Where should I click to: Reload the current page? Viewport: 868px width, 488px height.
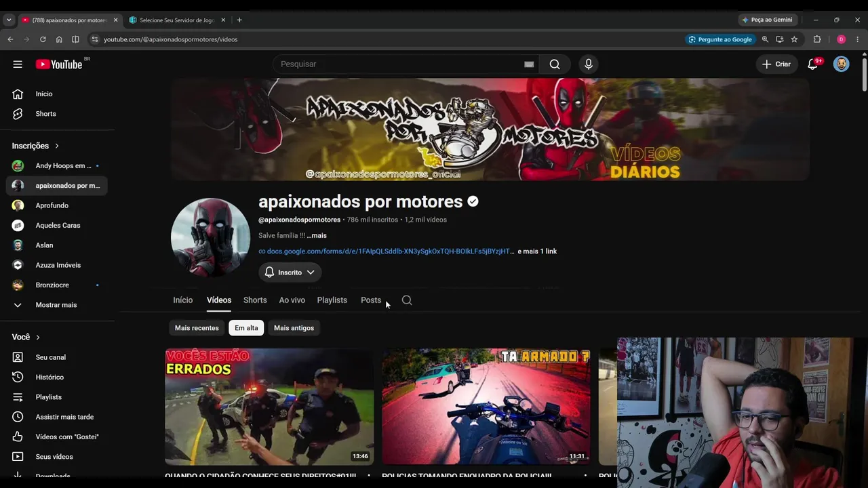[x=43, y=39]
